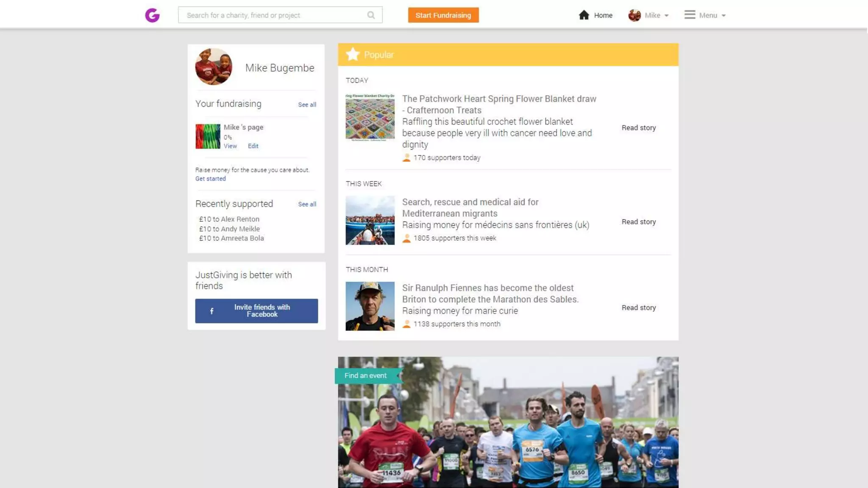
Task: Click the Home house icon
Action: tap(584, 15)
